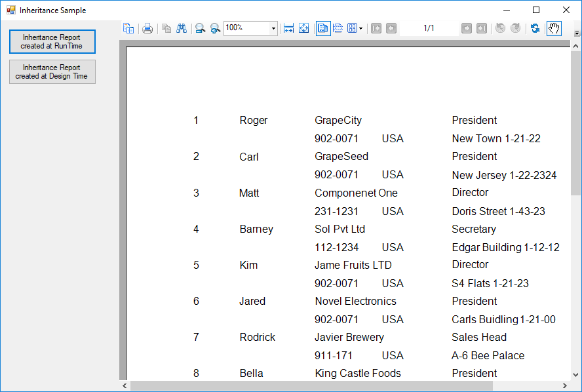
Task: Click 'King Castle Foods' company text
Action: [x=358, y=373]
